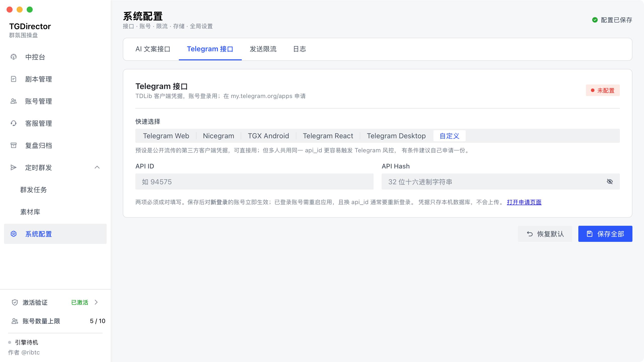Collapse the 定时群发 submenu chevron

coord(97,167)
